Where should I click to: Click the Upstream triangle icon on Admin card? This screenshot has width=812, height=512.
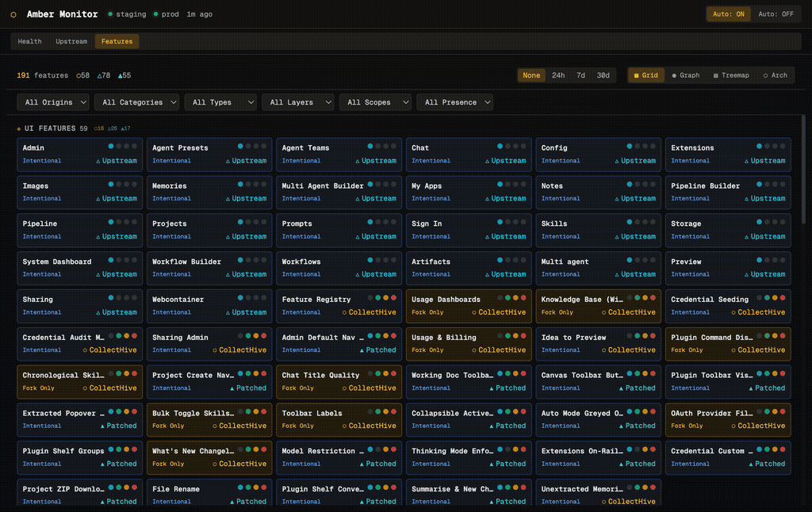tap(98, 161)
